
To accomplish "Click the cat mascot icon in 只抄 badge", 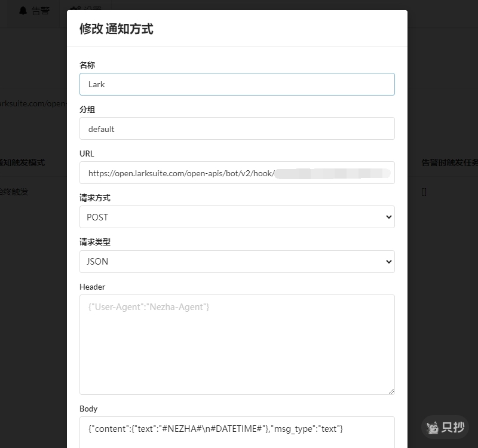I will point(432,428).
